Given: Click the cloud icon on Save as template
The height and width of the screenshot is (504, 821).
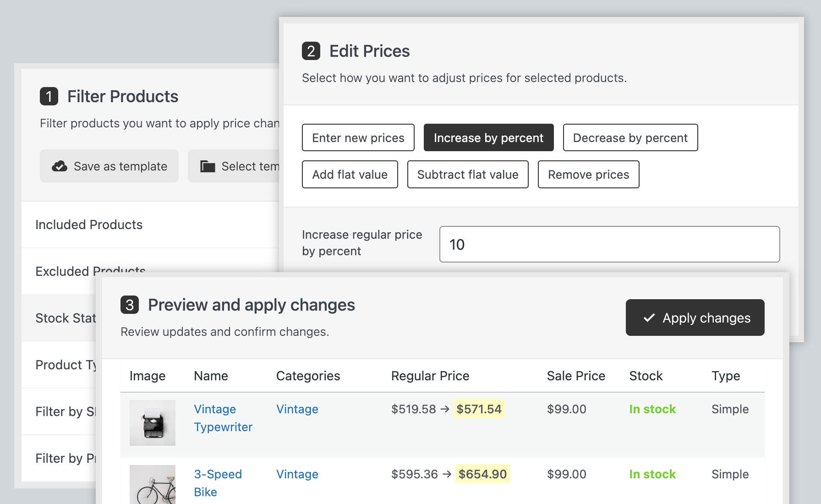Looking at the screenshot, I should click(x=60, y=166).
